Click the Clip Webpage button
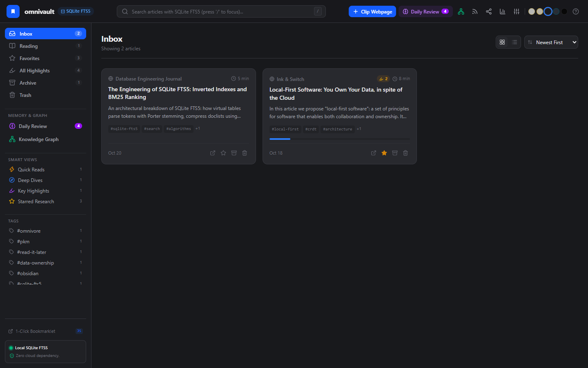Image resolution: width=588 pixels, height=368 pixels. pos(372,11)
